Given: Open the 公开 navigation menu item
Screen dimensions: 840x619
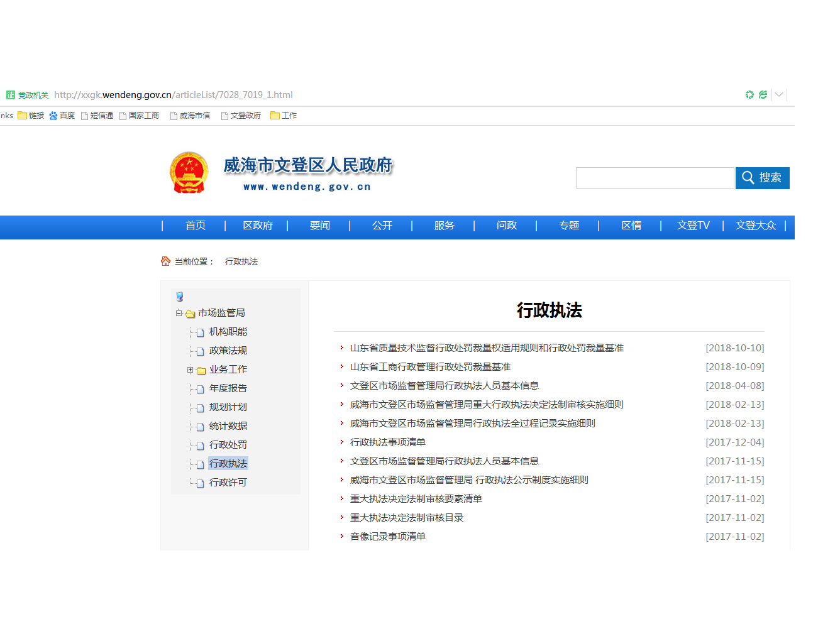Looking at the screenshot, I should 382,226.
